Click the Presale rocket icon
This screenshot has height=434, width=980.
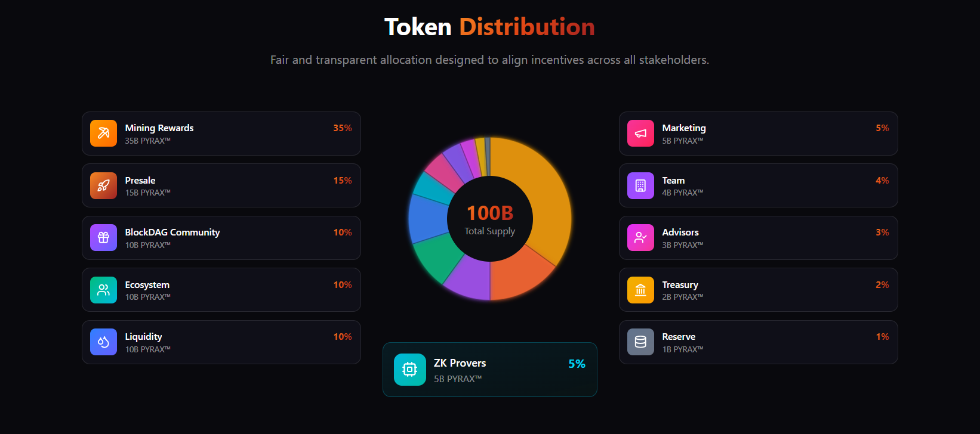[103, 185]
